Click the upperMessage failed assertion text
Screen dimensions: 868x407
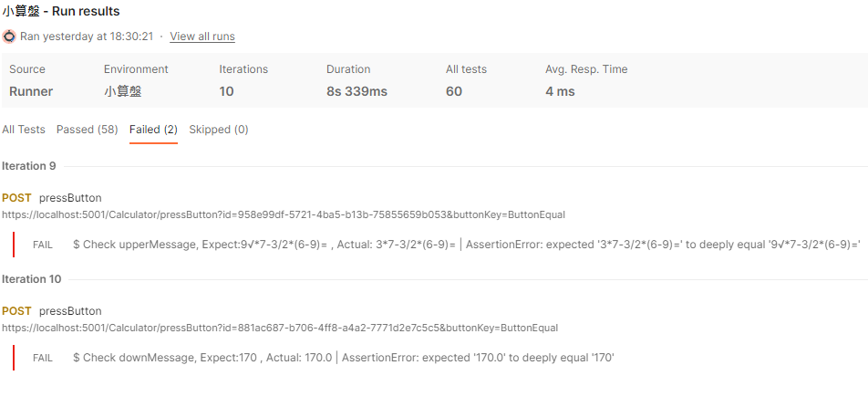click(x=467, y=245)
